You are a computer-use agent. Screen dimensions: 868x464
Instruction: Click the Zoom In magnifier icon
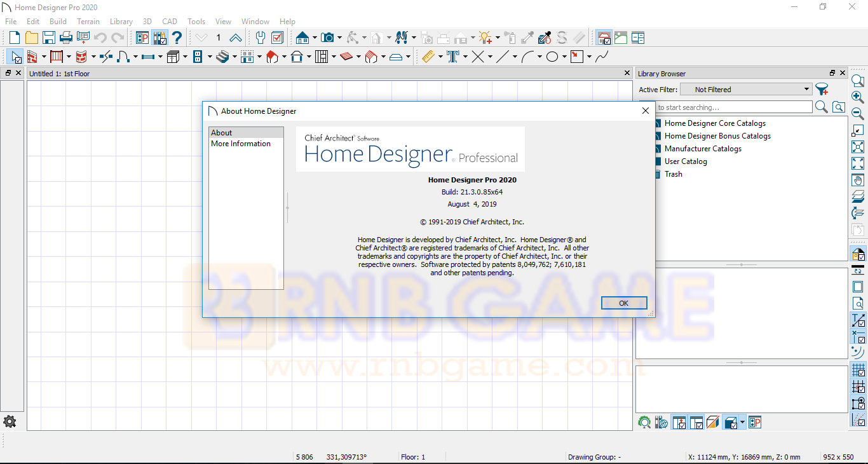pyautogui.click(x=858, y=97)
